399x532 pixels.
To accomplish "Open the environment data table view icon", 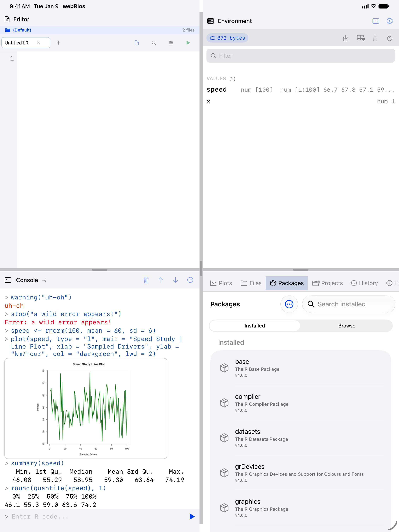I will pyautogui.click(x=361, y=38).
